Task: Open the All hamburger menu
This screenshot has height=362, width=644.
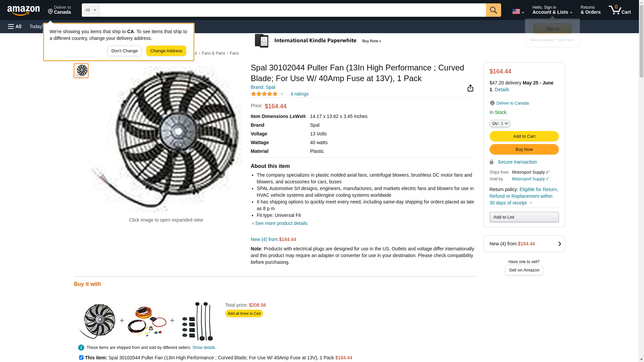Action: (15, 26)
